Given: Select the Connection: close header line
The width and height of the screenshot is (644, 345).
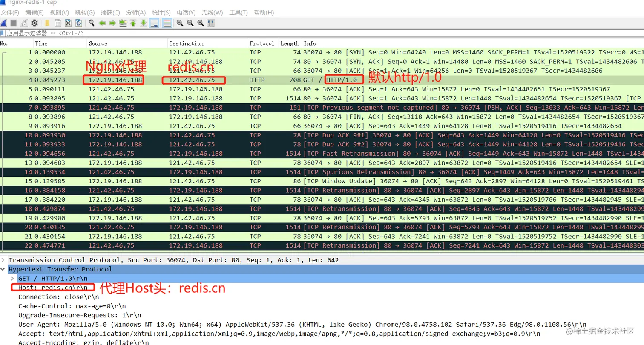Looking at the screenshot, I should click(59, 297).
